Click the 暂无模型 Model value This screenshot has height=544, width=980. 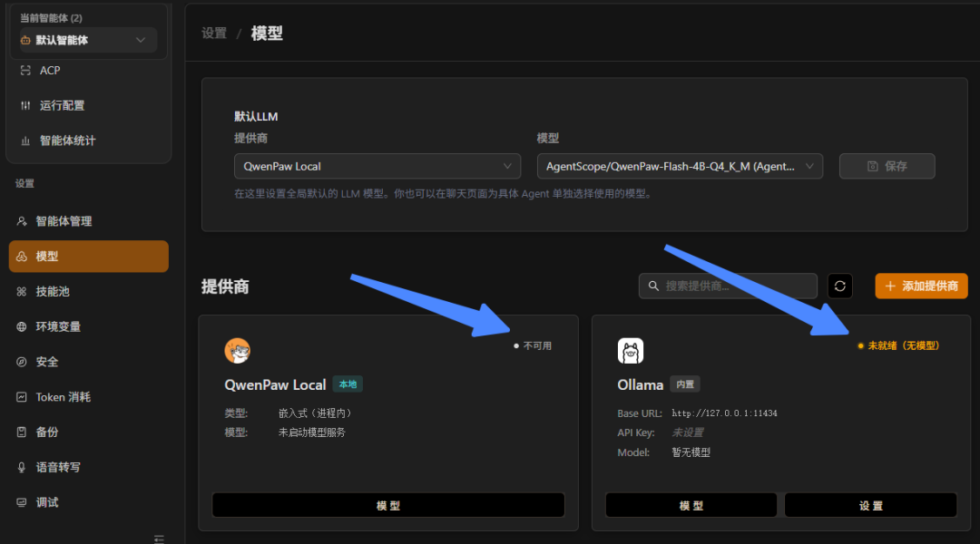pos(691,452)
